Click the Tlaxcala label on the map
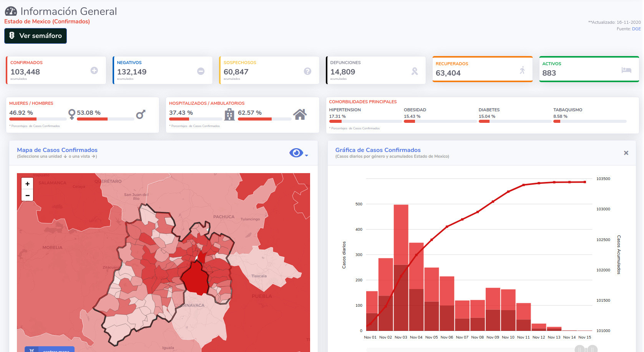Screen dimensions: 644x352 [x=259, y=276]
